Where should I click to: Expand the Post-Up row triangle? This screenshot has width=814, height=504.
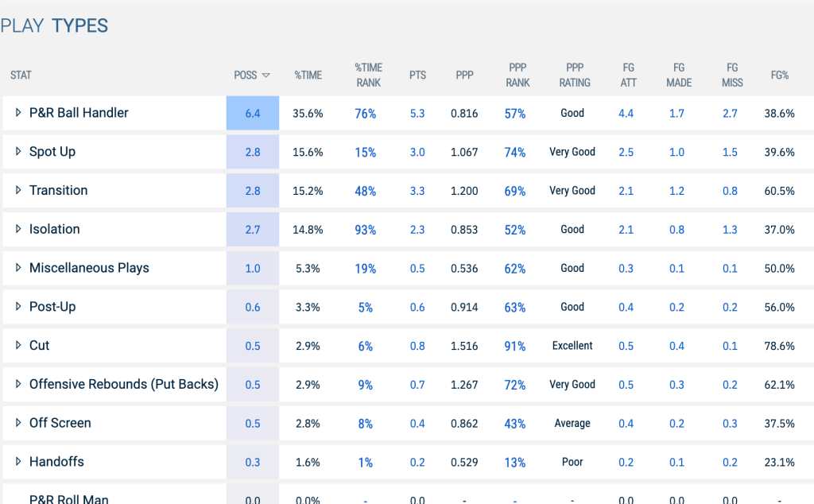pos(18,306)
